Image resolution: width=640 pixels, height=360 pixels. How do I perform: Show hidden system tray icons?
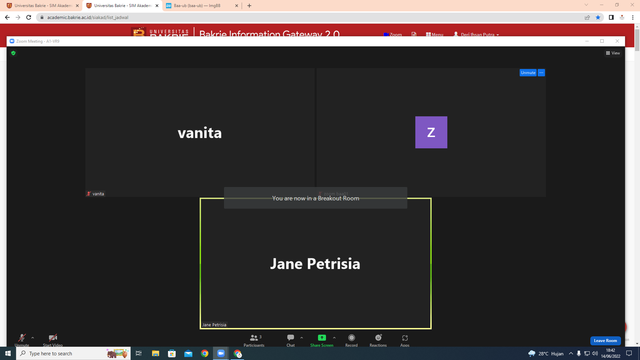571,353
